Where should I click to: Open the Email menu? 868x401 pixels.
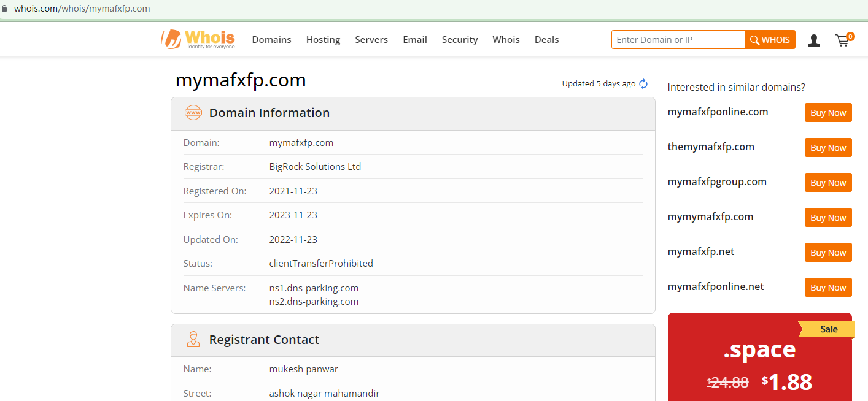pyautogui.click(x=415, y=40)
